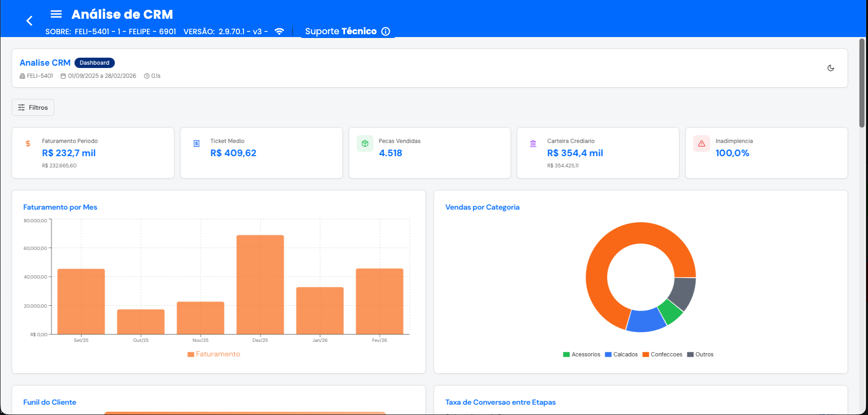The image size is (868, 415).
Task: Toggle the Confeccoes legend entry
Action: (662, 355)
